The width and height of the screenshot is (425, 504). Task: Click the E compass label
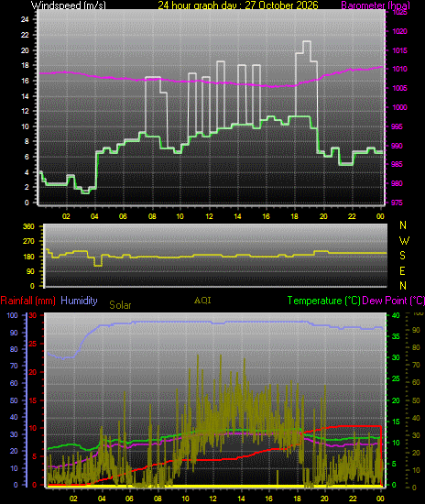pyautogui.click(x=402, y=271)
